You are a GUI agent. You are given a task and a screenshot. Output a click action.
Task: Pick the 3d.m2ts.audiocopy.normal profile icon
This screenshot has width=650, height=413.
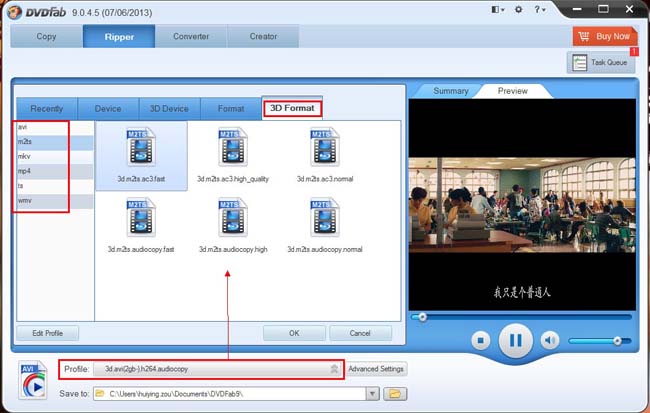(x=325, y=218)
